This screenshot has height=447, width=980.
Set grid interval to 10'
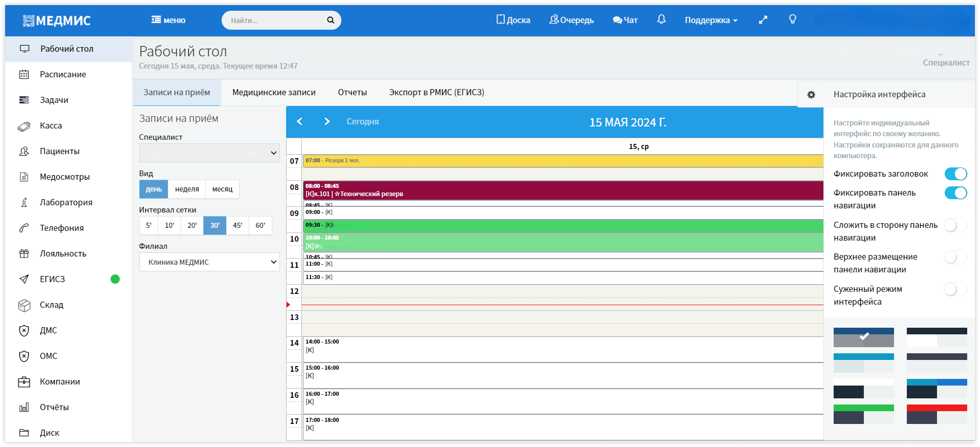tap(169, 225)
